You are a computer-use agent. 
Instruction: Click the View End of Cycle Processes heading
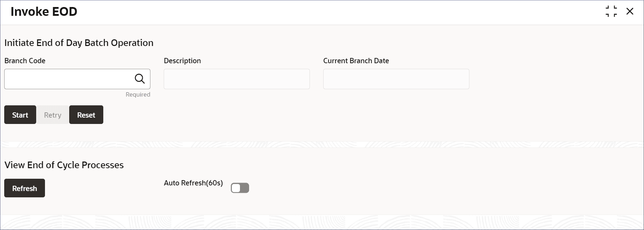pos(64,165)
